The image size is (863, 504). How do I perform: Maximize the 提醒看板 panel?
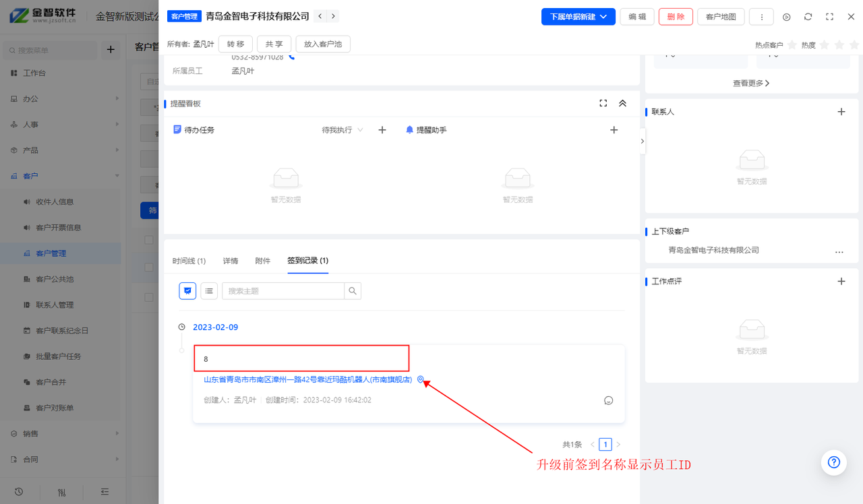pos(603,103)
